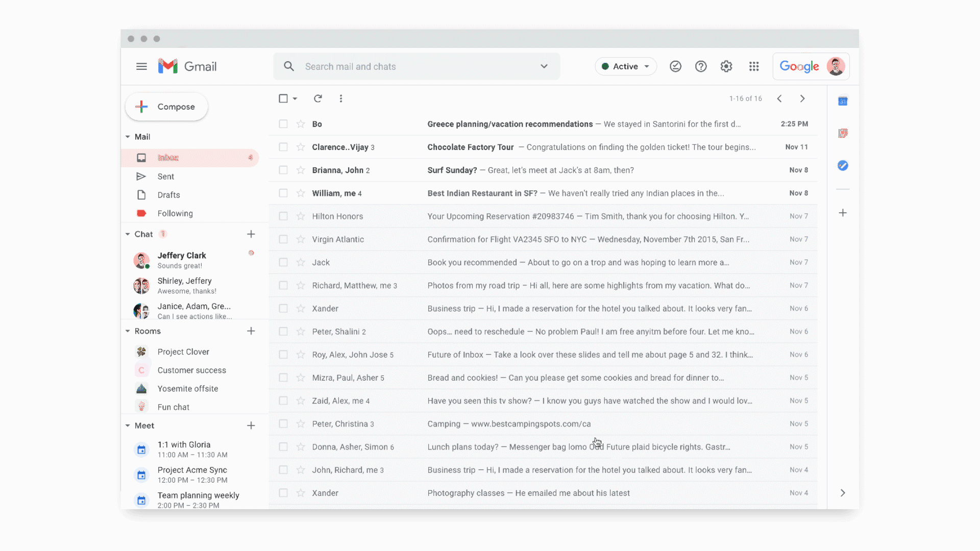Refresh the inbox list
This screenshot has width=980, height=551.
point(317,98)
